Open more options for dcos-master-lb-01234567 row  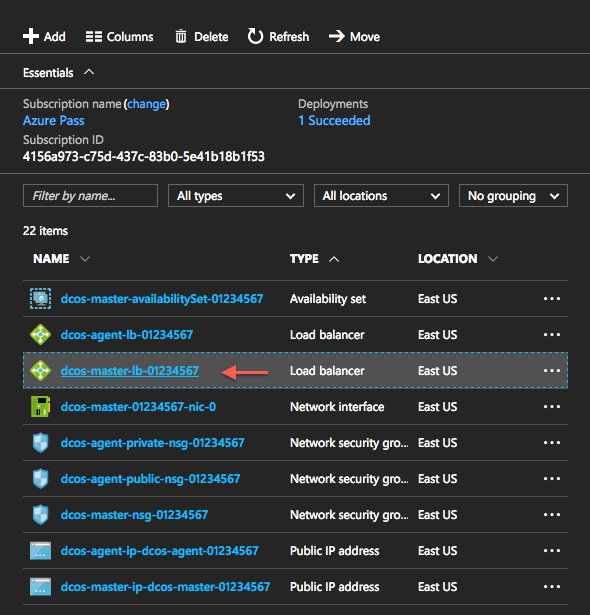coord(552,371)
